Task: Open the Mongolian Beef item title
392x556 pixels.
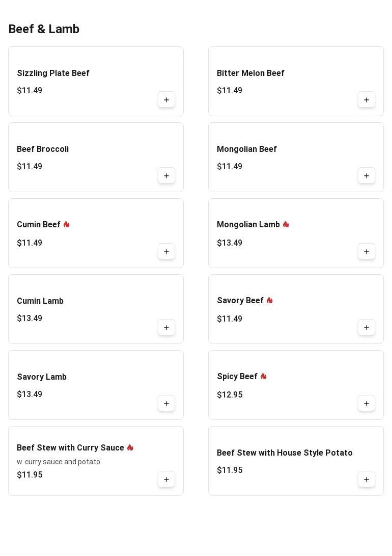Action: pos(246,149)
